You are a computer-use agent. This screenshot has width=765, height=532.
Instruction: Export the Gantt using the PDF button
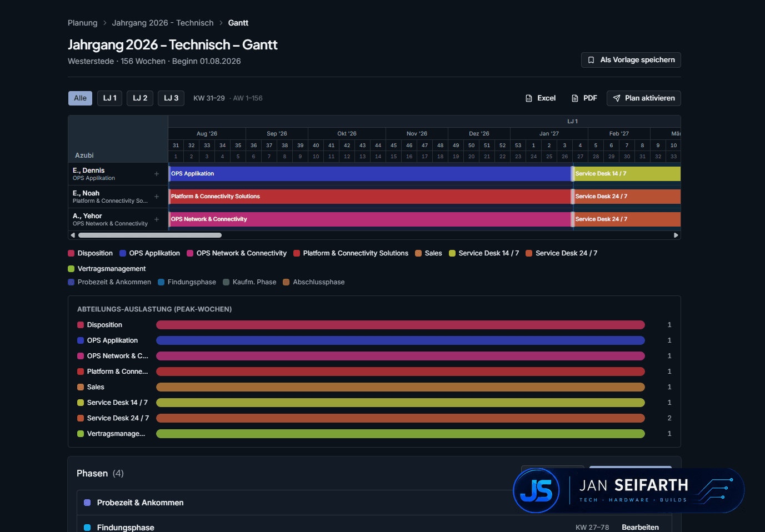(x=584, y=98)
